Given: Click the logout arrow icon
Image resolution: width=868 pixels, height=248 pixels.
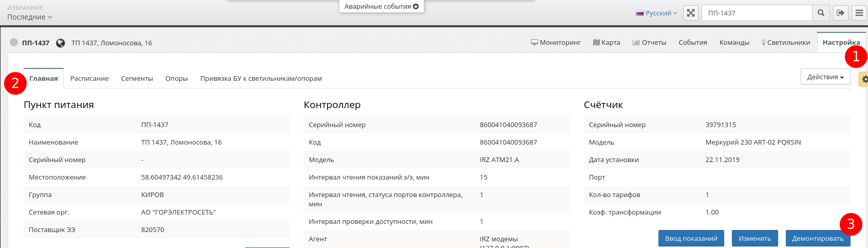Looking at the screenshot, I should click(x=840, y=13).
